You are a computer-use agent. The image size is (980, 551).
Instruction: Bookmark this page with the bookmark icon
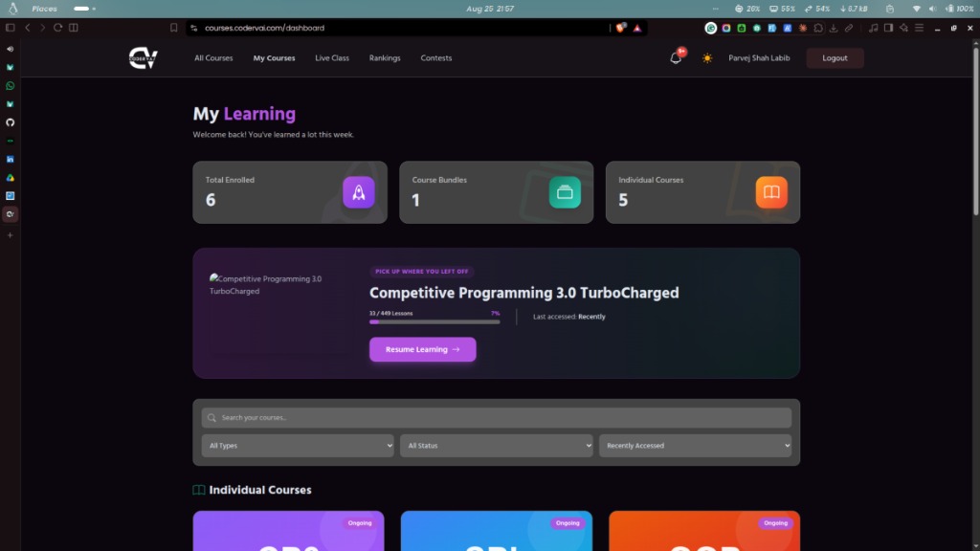tap(174, 28)
